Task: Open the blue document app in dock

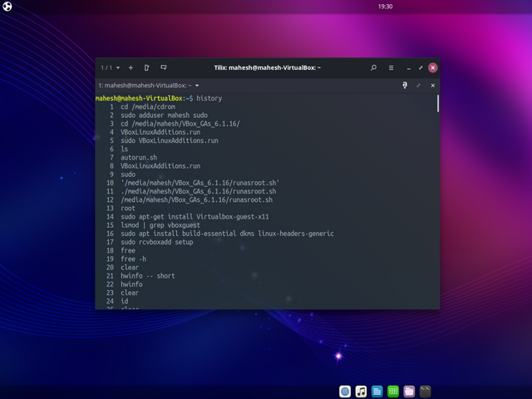Action: [x=377, y=391]
